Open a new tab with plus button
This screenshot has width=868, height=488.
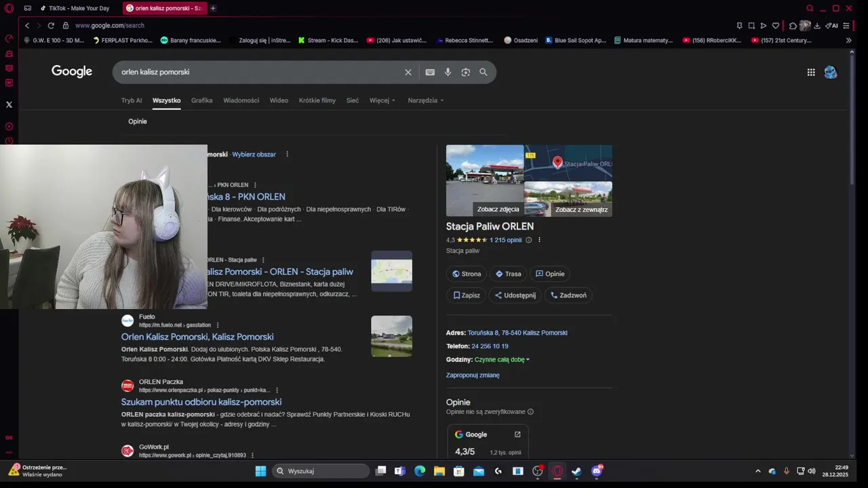point(213,8)
